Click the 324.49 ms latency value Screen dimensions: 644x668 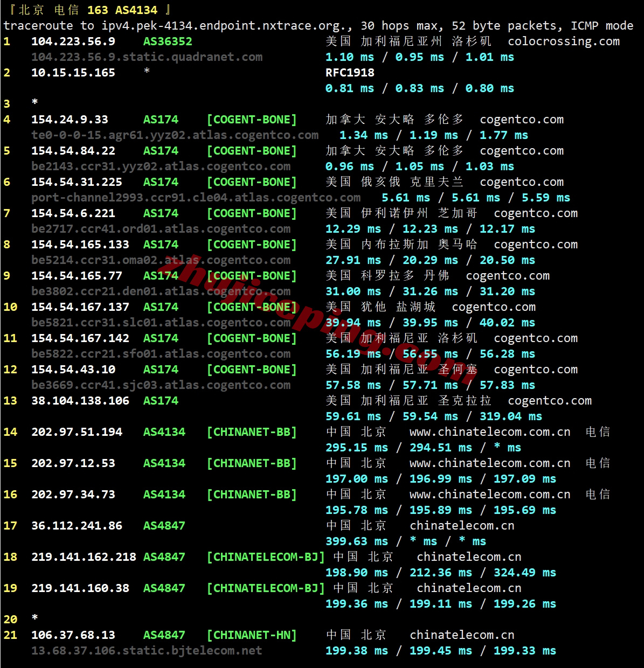525,573
